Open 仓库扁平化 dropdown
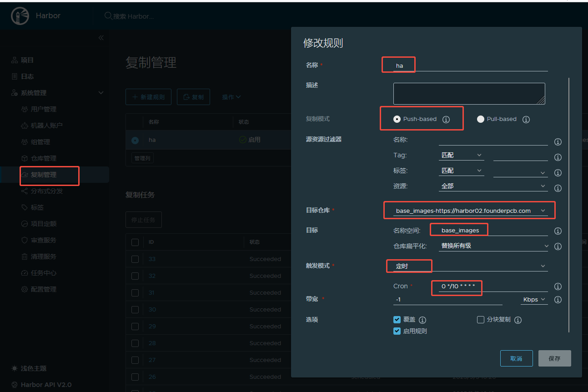The height and width of the screenshot is (392, 588). click(494, 246)
